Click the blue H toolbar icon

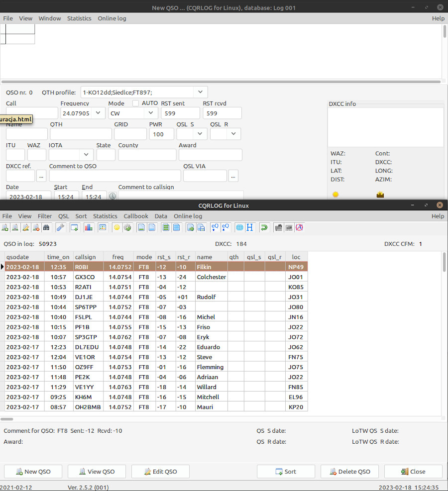(x=250, y=228)
